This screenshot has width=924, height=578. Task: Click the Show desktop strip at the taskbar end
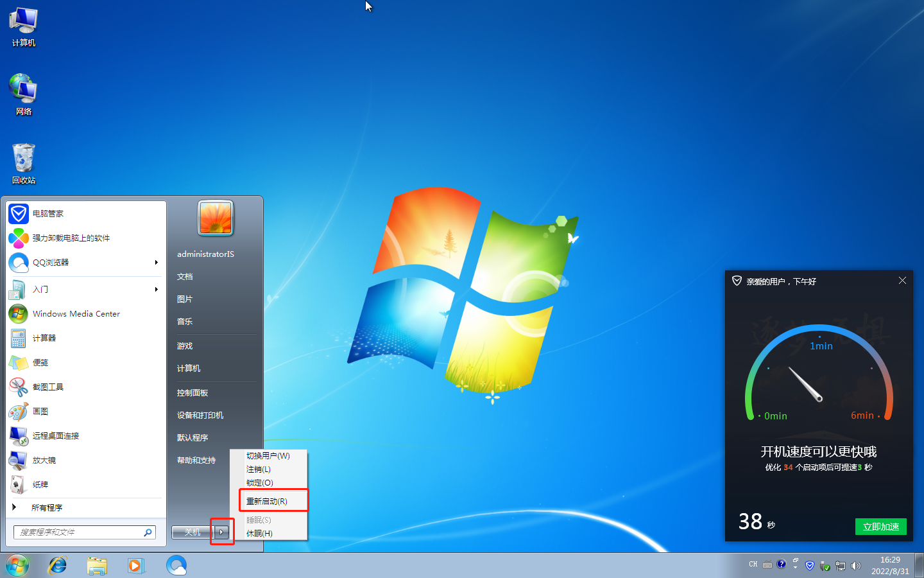pos(919,565)
